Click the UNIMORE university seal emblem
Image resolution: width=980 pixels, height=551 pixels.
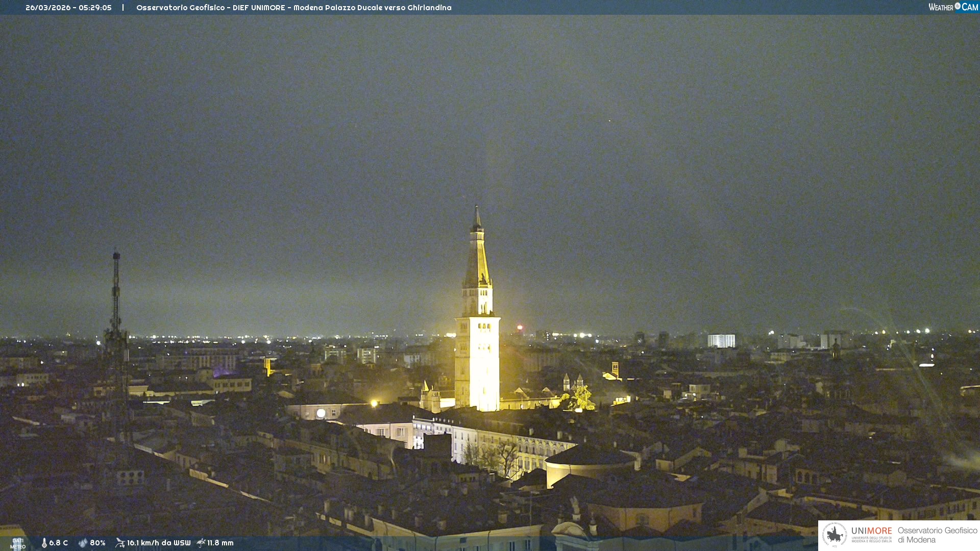coord(835,535)
